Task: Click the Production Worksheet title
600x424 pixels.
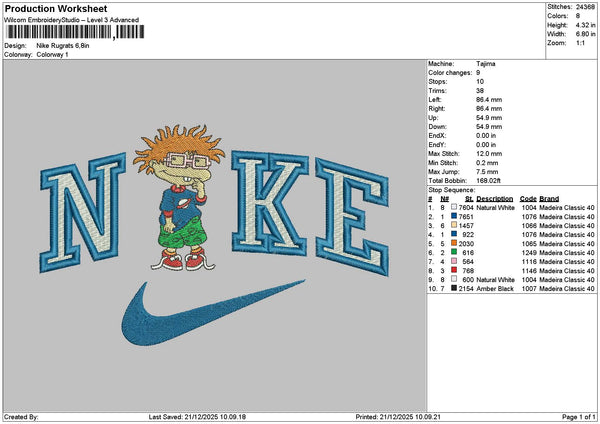Action: point(56,9)
